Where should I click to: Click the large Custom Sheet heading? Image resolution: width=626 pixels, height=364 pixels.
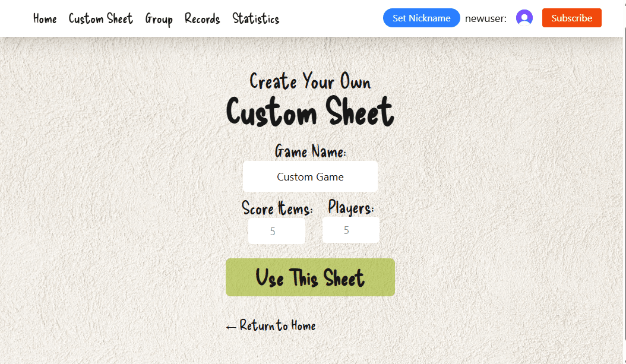[310, 112]
